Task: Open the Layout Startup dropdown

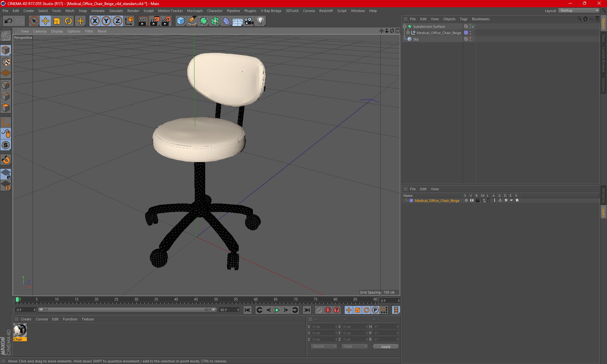Action: pyautogui.click(x=579, y=10)
